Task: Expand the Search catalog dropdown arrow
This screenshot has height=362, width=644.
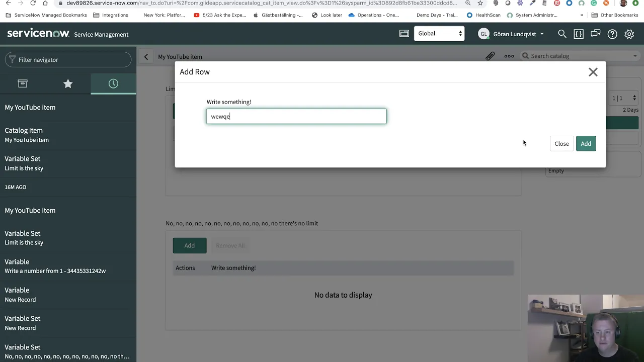Action: coord(635,56)
